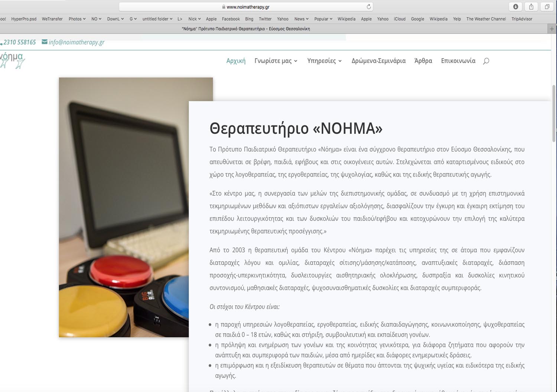Image resolution: width=557 pixels, height=392 pixels.
Task: Show all tabs overview icon
Action: tap(547, 7)
